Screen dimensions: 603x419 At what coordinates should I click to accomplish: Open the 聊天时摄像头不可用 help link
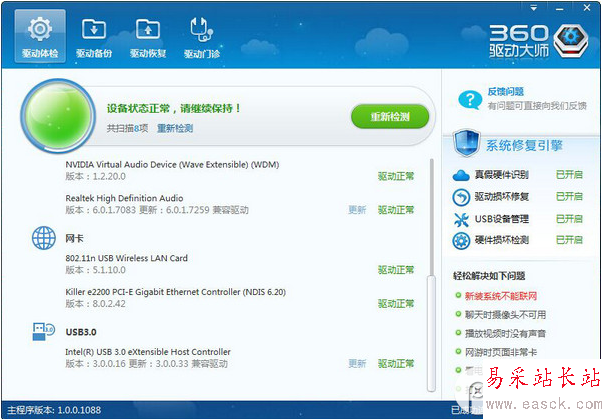click(x=505, y=315)
